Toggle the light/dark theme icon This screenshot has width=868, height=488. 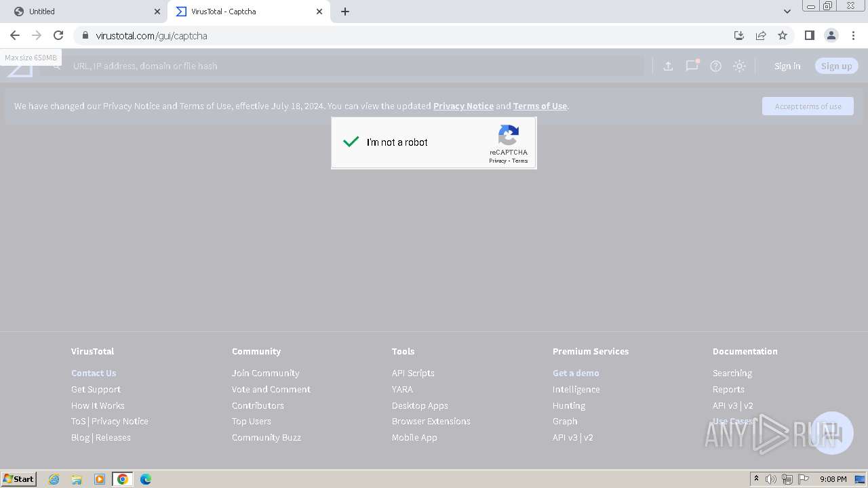[x=739, y=66]
